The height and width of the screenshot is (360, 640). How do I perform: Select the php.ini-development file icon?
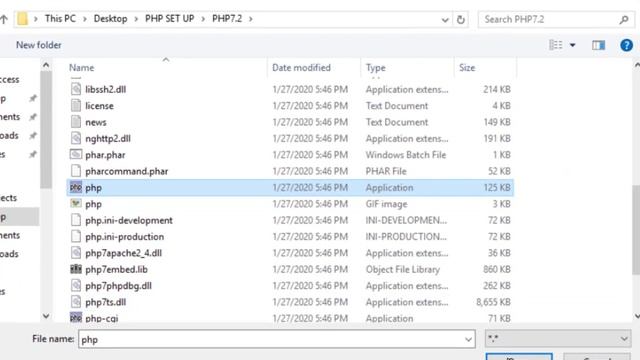tap(76, 220)
